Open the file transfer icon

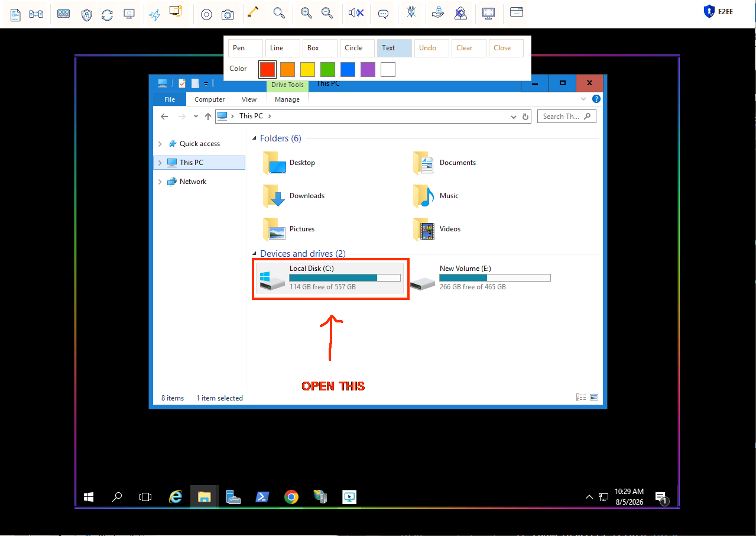pyautogui.click(x=36, y=14)
